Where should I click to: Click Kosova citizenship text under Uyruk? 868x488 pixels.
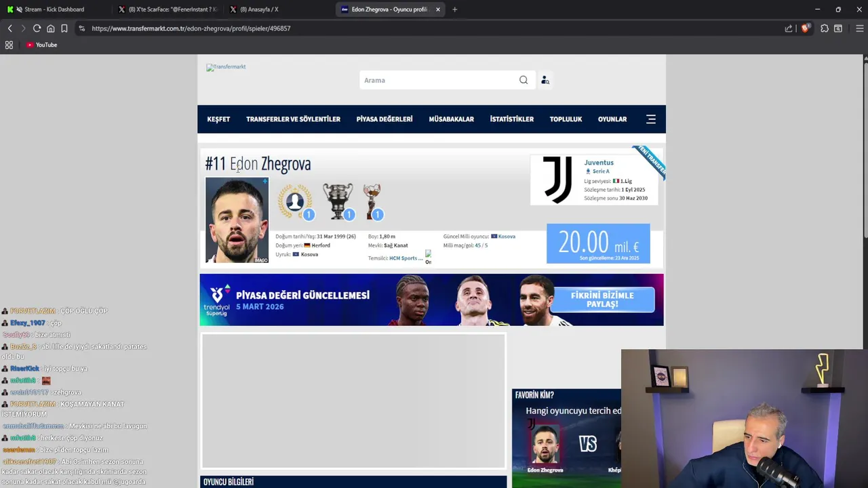click(x=309, y=254)
